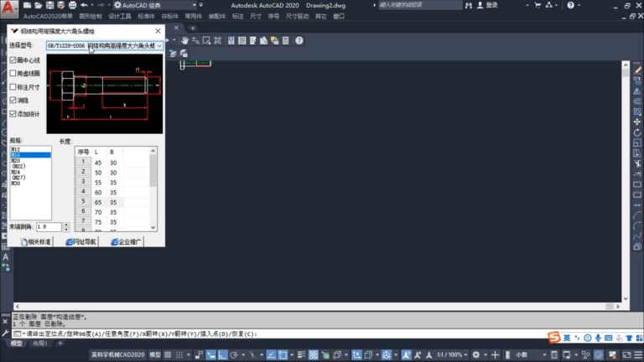The image size is (644, 362).
Task: Enable the 用虚线画 checkbox
Action: click(13, 74)
